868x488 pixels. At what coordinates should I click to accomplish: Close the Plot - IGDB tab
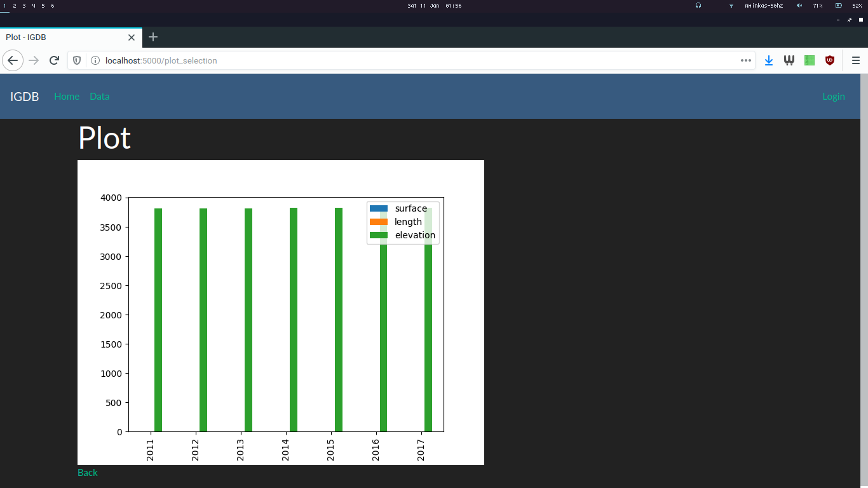click(132, 37)
